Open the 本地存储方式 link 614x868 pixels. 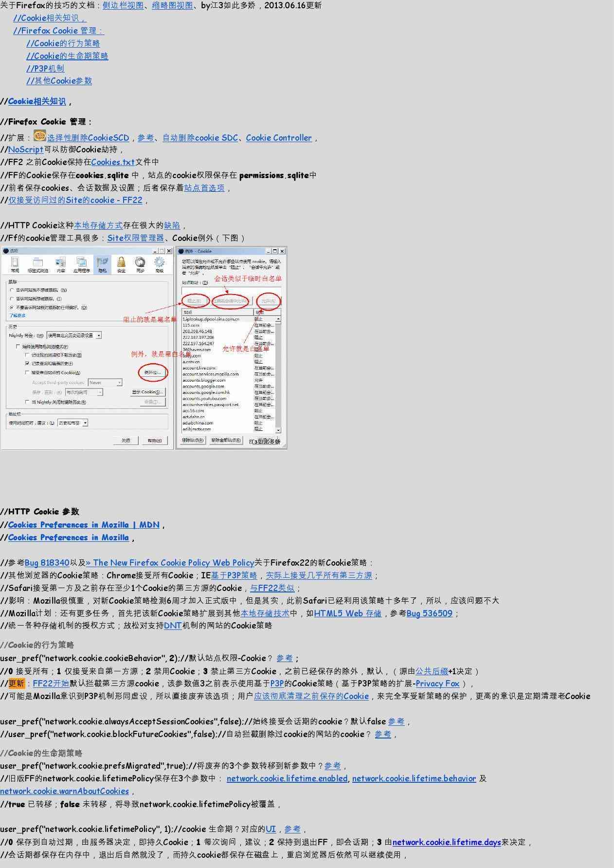[x=98, y=225]
